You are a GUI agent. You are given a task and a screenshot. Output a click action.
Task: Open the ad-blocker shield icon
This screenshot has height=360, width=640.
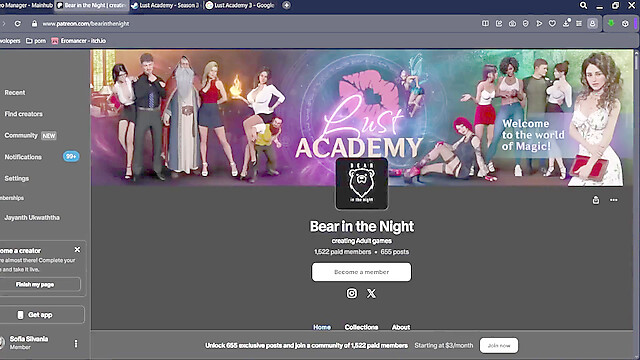pyautogui.click(x=526, y=24)
